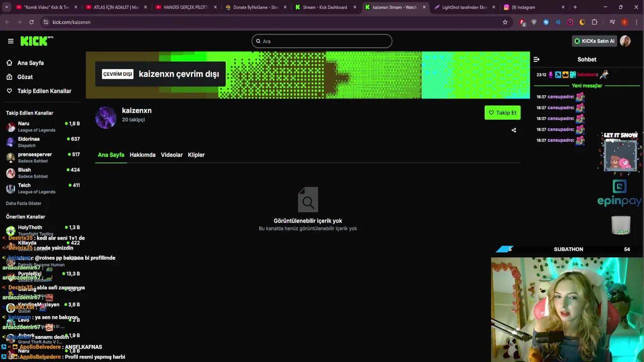Click 'Görüntülenebilir içerik yok' text
The image size is (644, 362).
(x=308, y=221)
